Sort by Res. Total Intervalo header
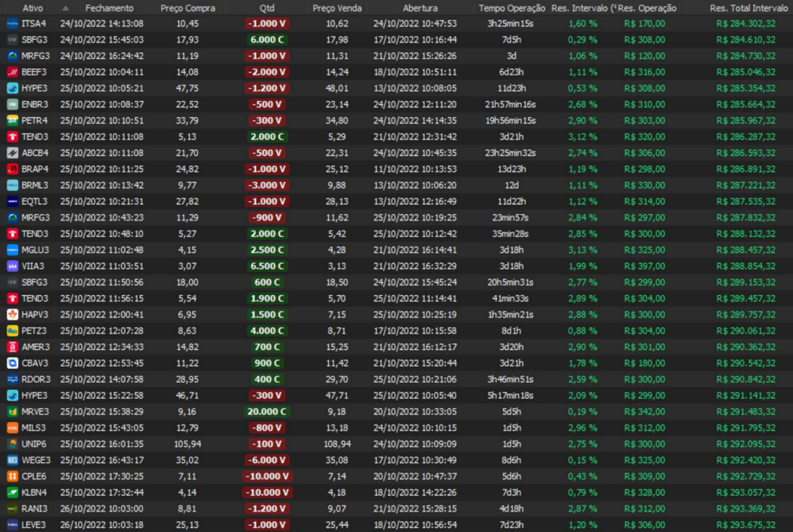 (748, 8)
